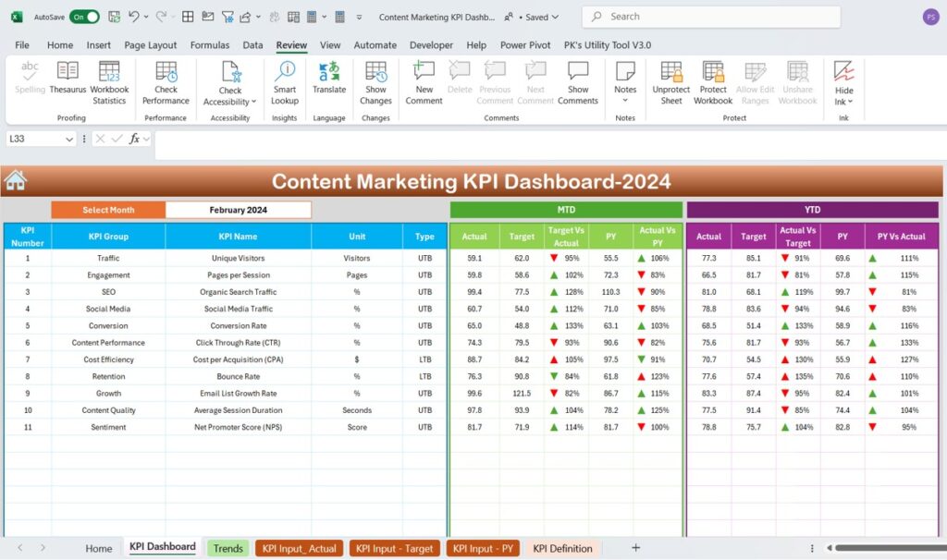Screen dimensions: 947x560
Task: Click the Name Box showing L33
Action: pos(35,139)
